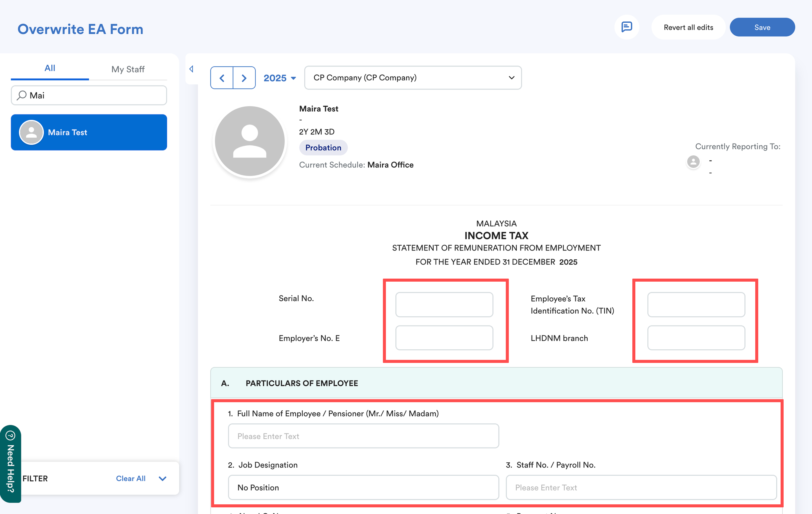Image resolution: width=812 pixels, height=514 pixels.
Task: Click the Serial No. input field
Action: pyautogui.click(x=444, y=304)
